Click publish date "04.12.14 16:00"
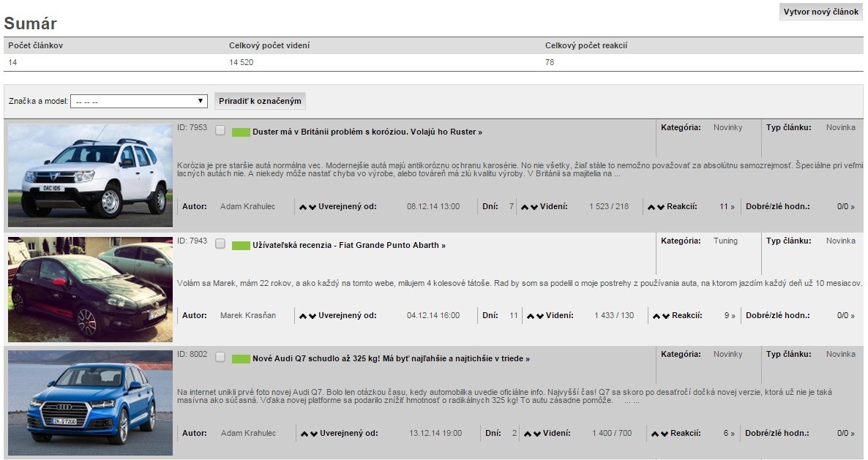The width and height of the screenshot is (868, 460). (x=433, y=316)
